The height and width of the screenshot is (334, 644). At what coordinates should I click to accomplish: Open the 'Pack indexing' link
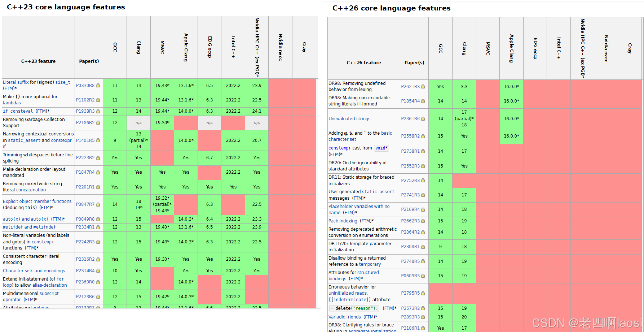click(x=343, y=221)
